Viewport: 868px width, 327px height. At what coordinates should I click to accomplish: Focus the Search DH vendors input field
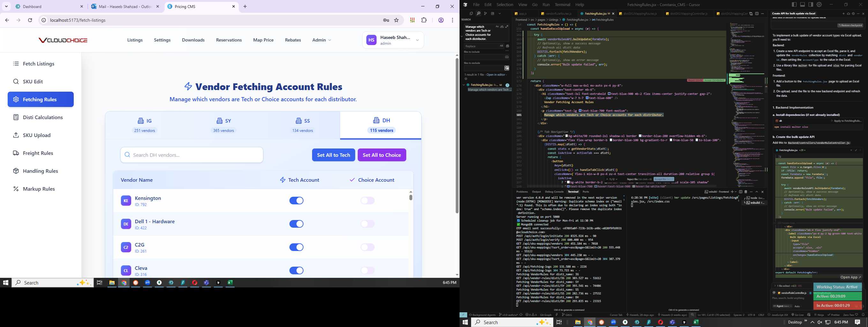(192, 155)
